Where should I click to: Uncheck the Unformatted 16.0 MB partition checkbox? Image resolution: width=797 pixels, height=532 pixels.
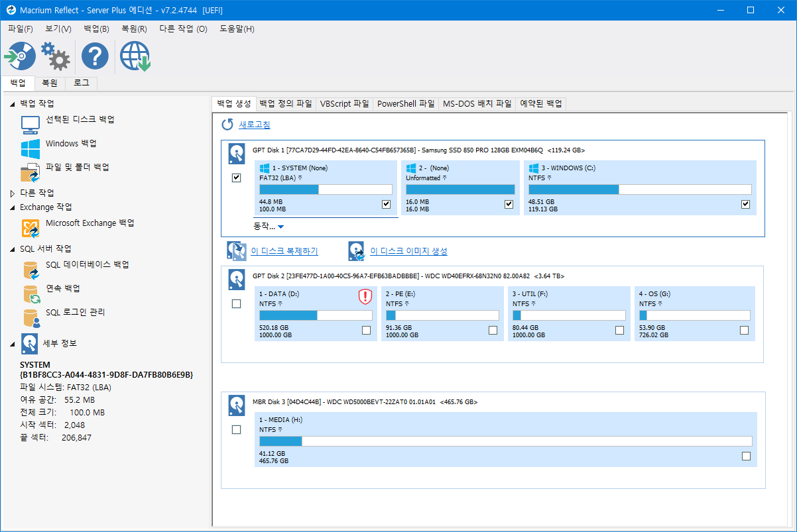pos(509,204)
